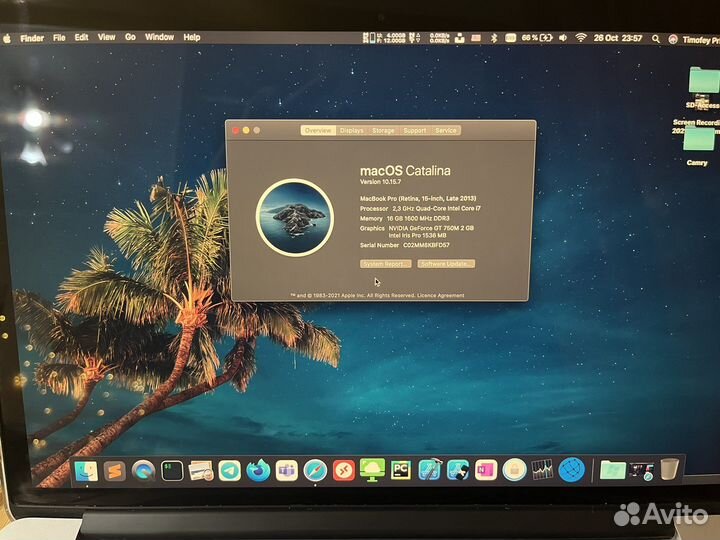Open Microsoft Remote Desktop in Dock
This screenshot has height=540, width=720.
pos(343,471)
